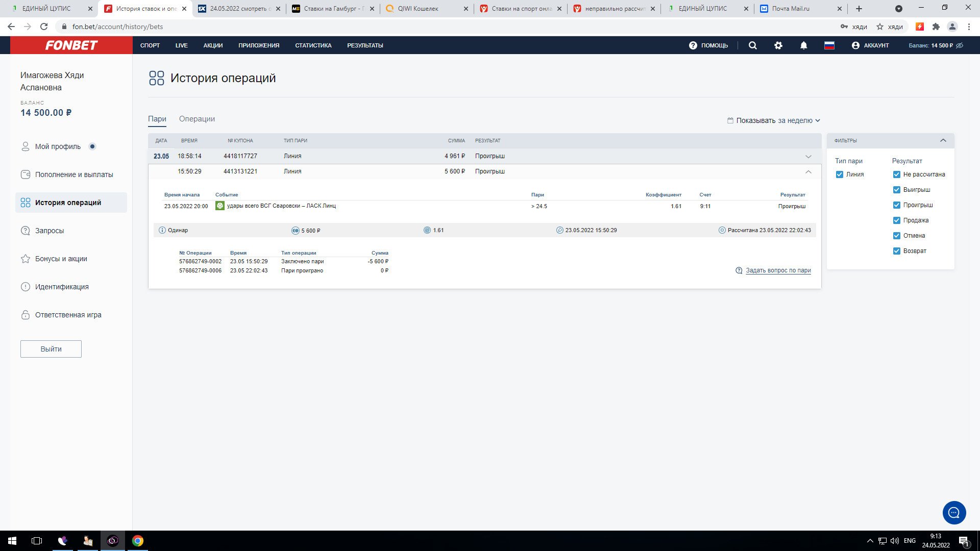Click the FONBET logo
The image size is (980, 551).
pyautogui.click(x=71, y=45)
